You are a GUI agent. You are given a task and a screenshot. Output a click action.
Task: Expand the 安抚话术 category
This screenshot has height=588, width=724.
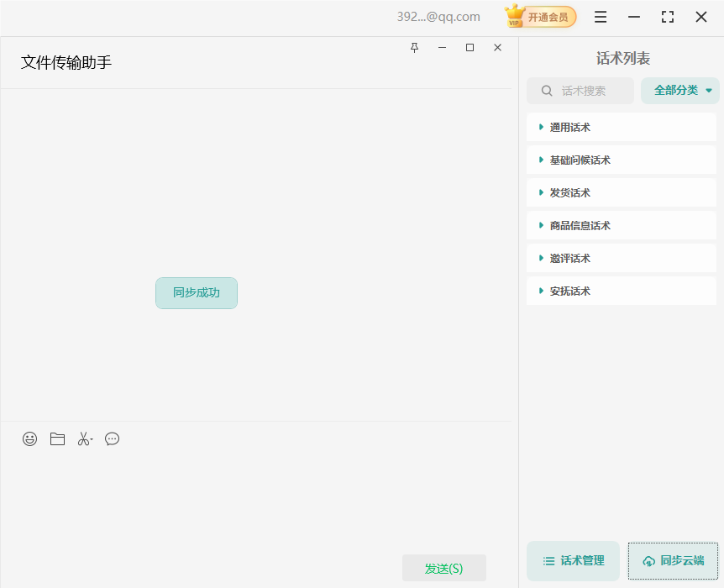coord(539,291)
